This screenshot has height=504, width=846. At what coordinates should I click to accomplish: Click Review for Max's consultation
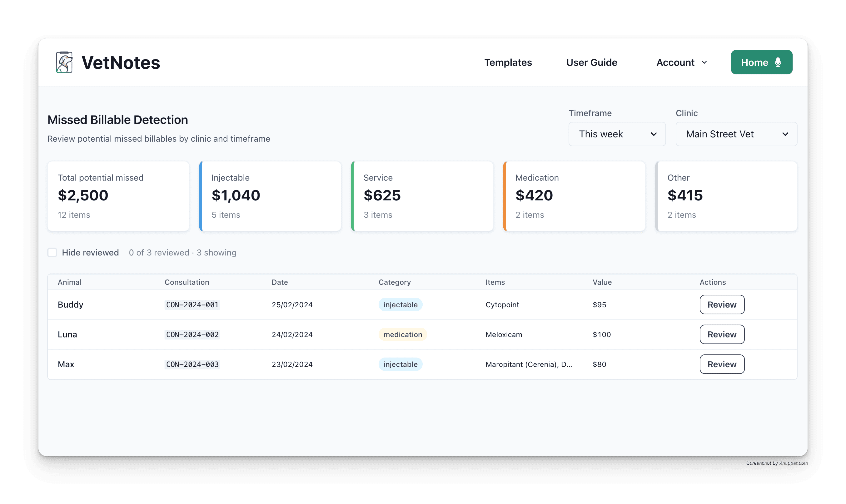(722, 364)
